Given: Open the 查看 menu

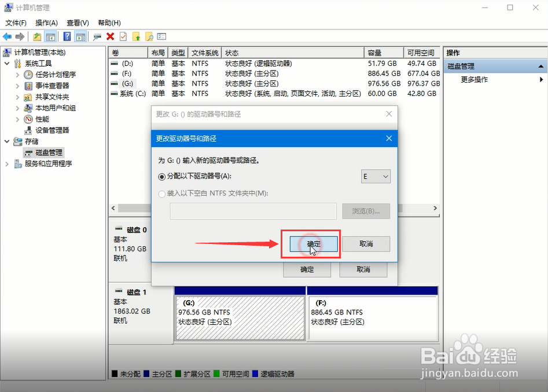Looking at the screenshot, I should tap(77, 23).
